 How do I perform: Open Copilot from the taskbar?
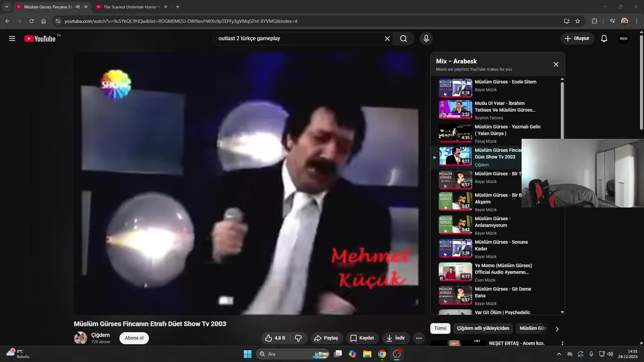(353, 354)
